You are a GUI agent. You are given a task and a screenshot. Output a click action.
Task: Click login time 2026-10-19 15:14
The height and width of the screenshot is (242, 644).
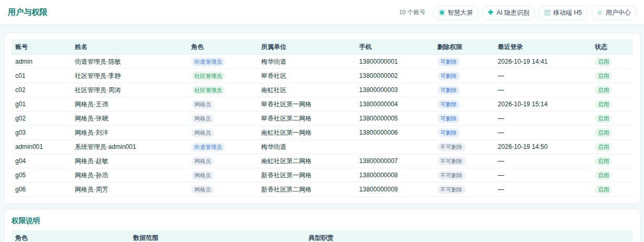click(x=523, y=104)
